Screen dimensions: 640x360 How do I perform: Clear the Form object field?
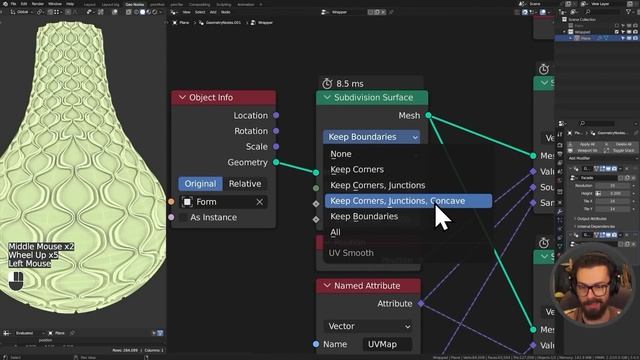click(260, 202)
